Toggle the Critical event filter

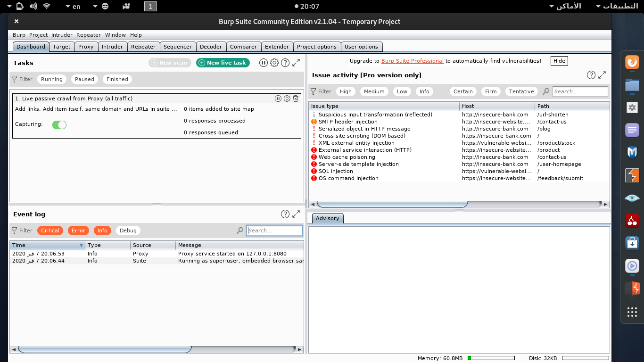click(50, 230)
